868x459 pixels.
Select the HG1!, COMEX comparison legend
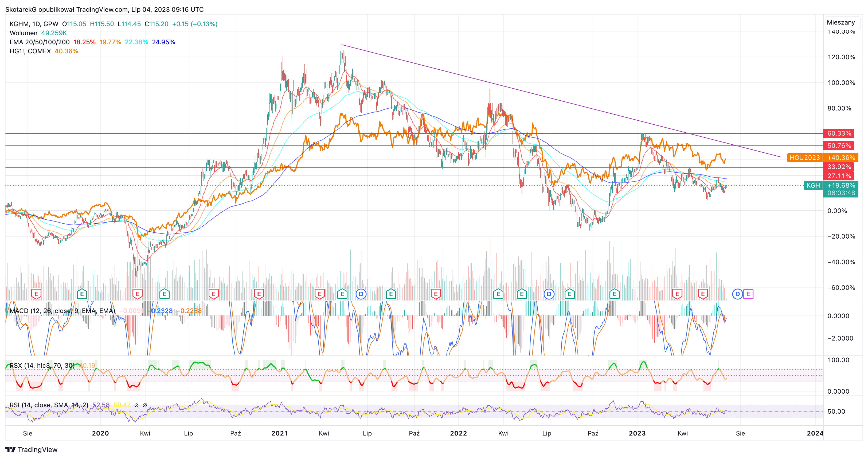(x=30, y=51)
